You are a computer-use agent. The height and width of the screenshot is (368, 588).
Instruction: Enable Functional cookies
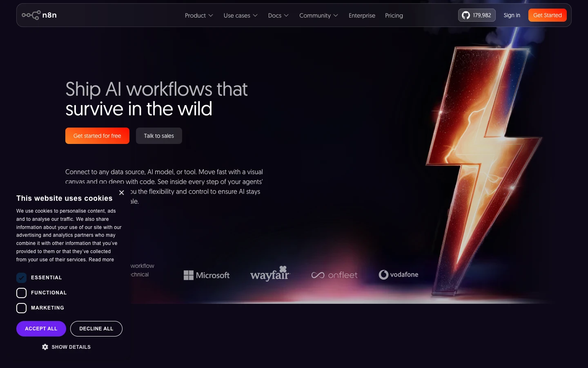21,293
